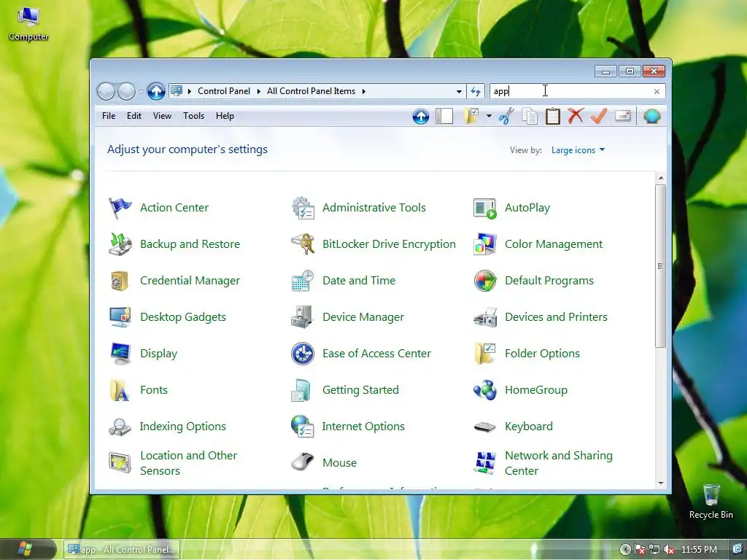The image size is (747, 560).
Task: Click the Forward navigation button
Action: [x=127, y=91]
